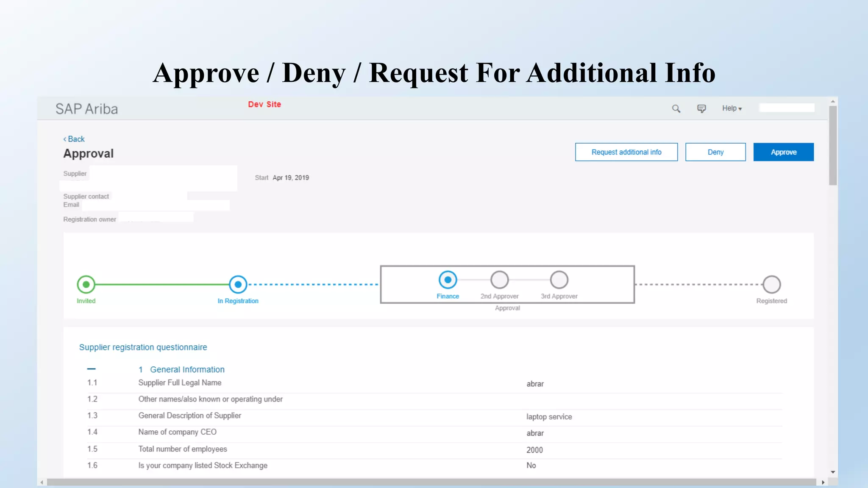Select the 3rd Approver step circle

(559, 280)
